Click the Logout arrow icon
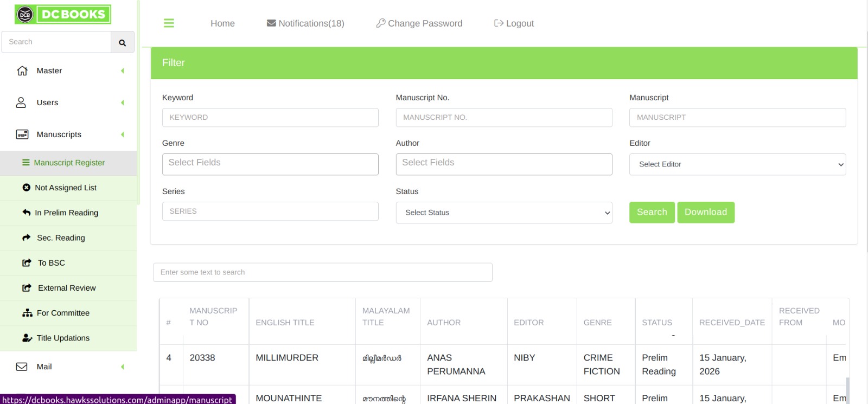 (x=499, y=23)
